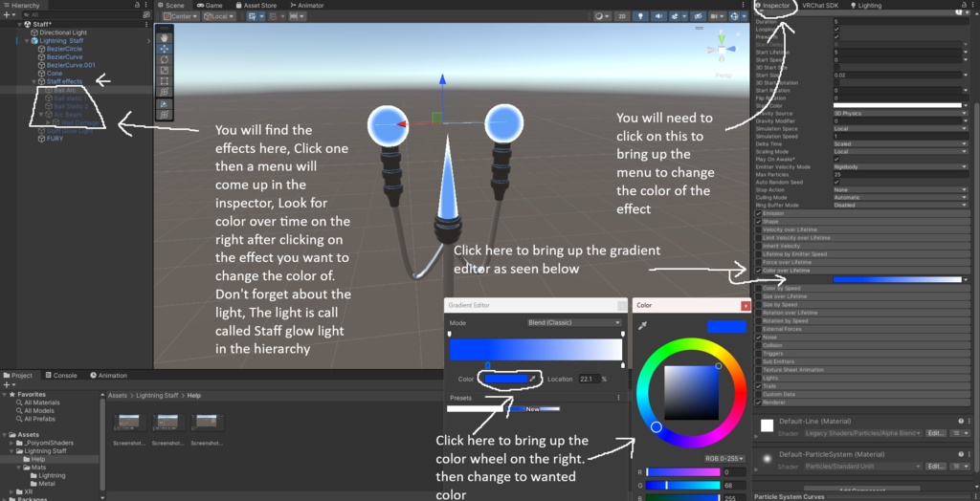Open the Emitter Velocity Mode dropdown

pyautogui.click(x=901, y=166)
